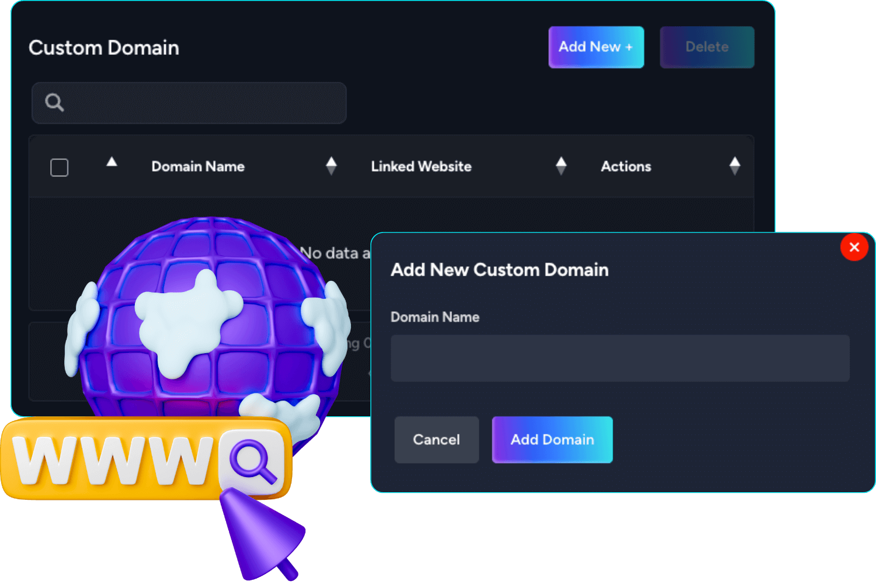Click the magnifier icon in search bar

54,103
